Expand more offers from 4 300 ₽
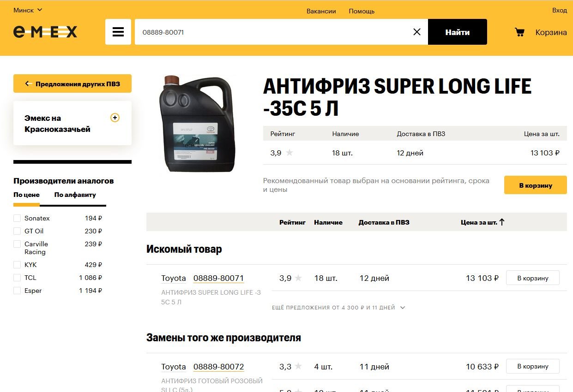The width and height of the screenshot is (573, 392). click(338, 308)
